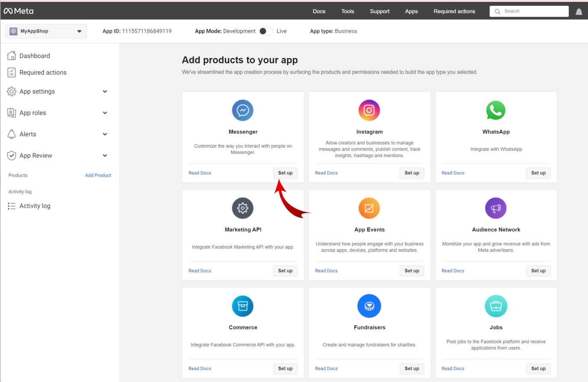Click the Messenger product icon
The height and width of the screenshot is (382, 588).
pos(243,110)
